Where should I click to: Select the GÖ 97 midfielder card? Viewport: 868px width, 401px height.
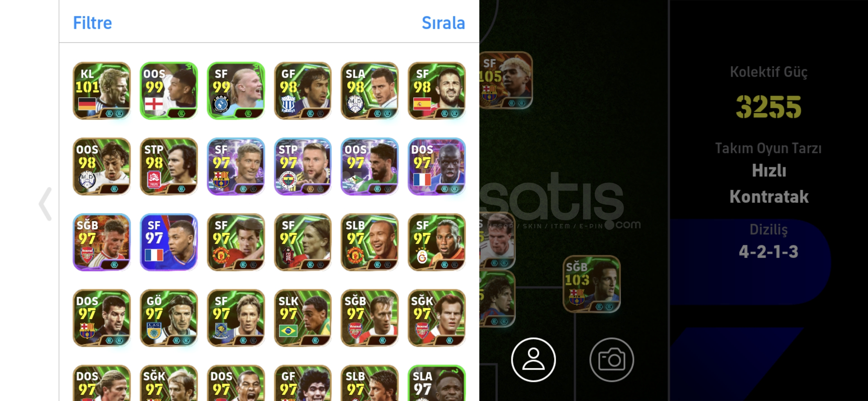pyautogui.click(x=169, y=318)
